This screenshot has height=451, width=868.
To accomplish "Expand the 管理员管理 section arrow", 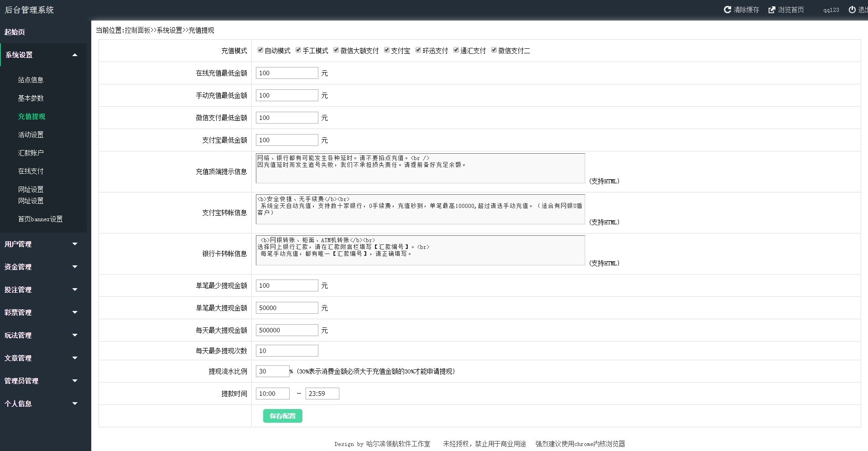I will pos(75,381).
